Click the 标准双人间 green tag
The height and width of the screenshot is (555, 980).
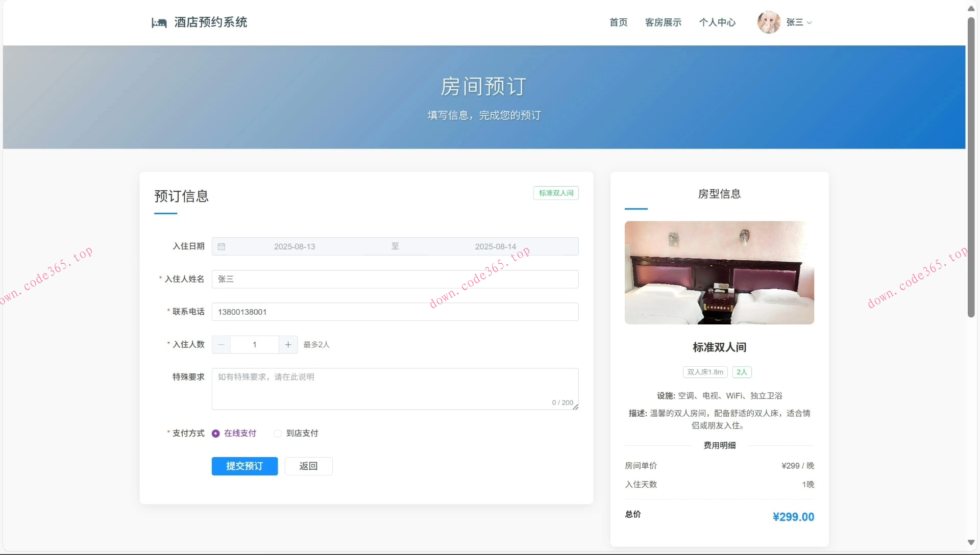click(x=556, y=193)
